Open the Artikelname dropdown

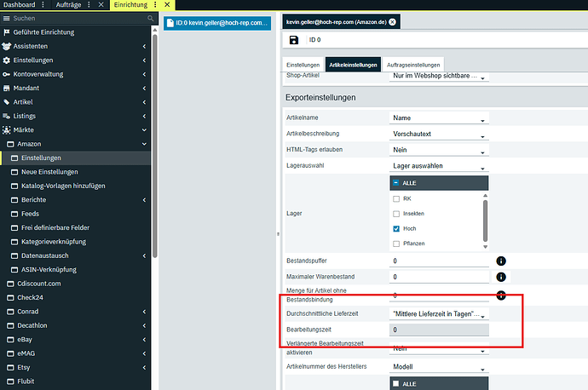pyautogui.click(x=439, y=118)
